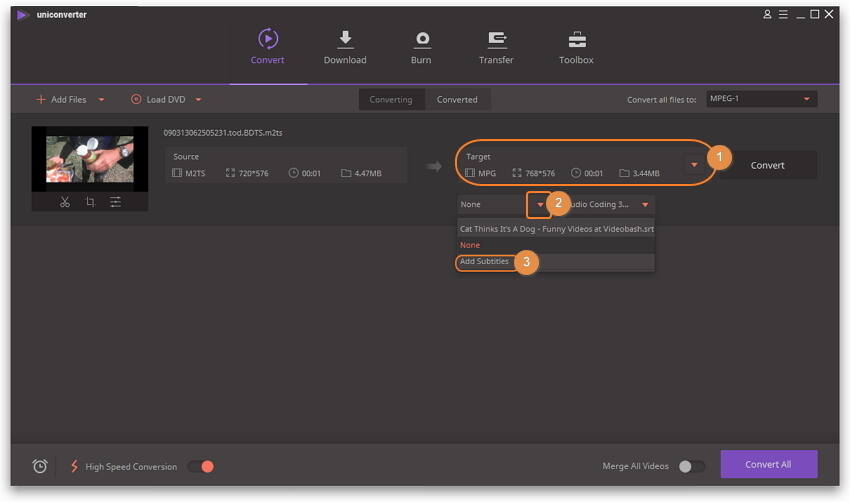Click the video preview thumbnail
The image size is (850, 502).
click(x=90, y=159)
